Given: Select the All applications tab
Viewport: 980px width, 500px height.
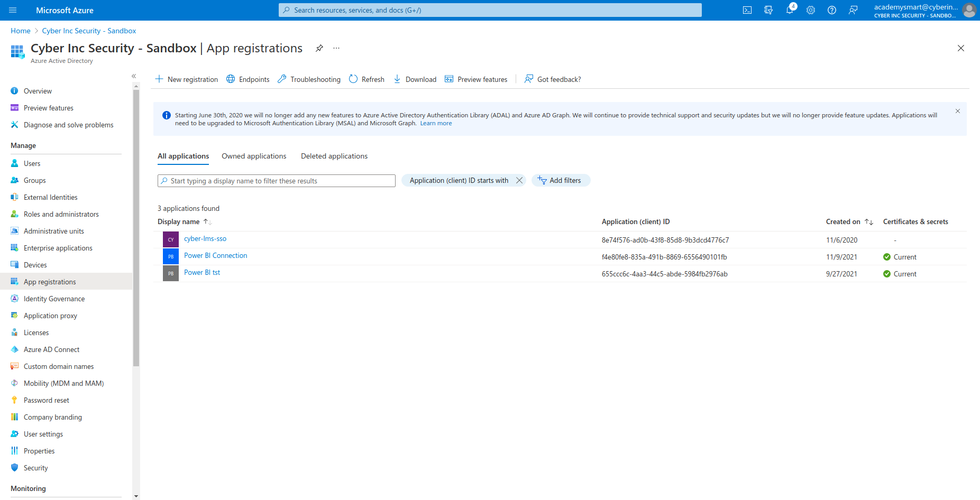Looking at the screenshot, I should click(x=183, y=156).
